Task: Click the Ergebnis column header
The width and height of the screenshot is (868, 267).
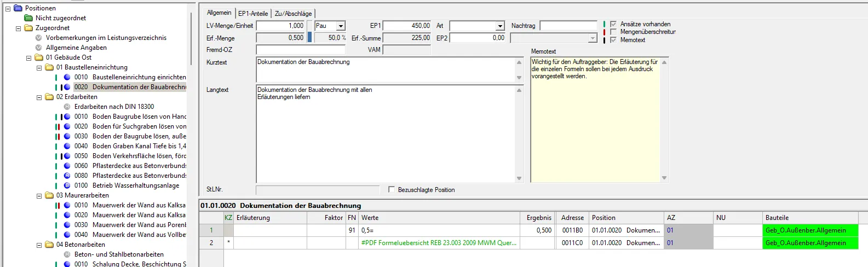Action: [537, 218]
